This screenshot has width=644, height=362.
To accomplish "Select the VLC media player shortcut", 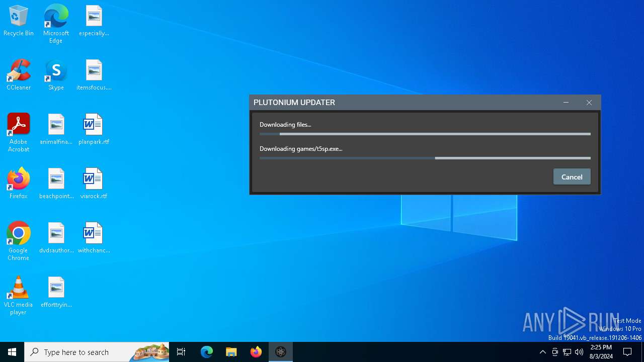I will tap(19, 296).
